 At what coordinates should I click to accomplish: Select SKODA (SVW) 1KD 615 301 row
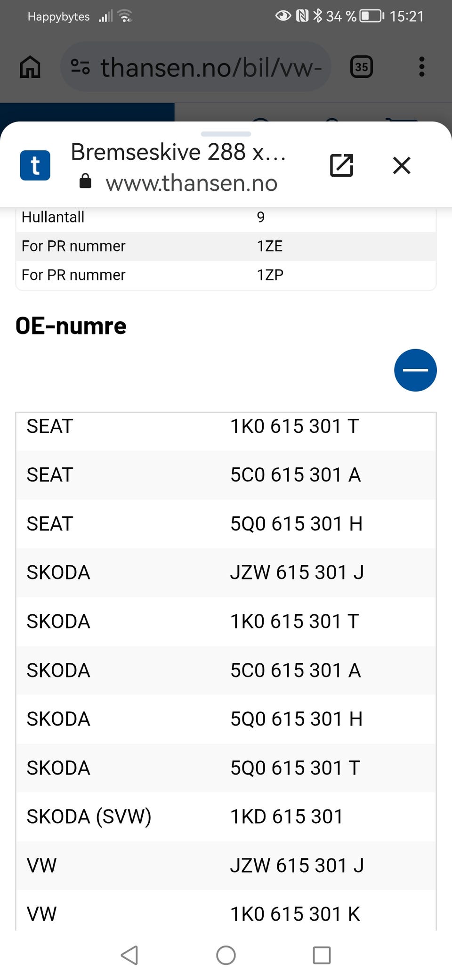226,817
